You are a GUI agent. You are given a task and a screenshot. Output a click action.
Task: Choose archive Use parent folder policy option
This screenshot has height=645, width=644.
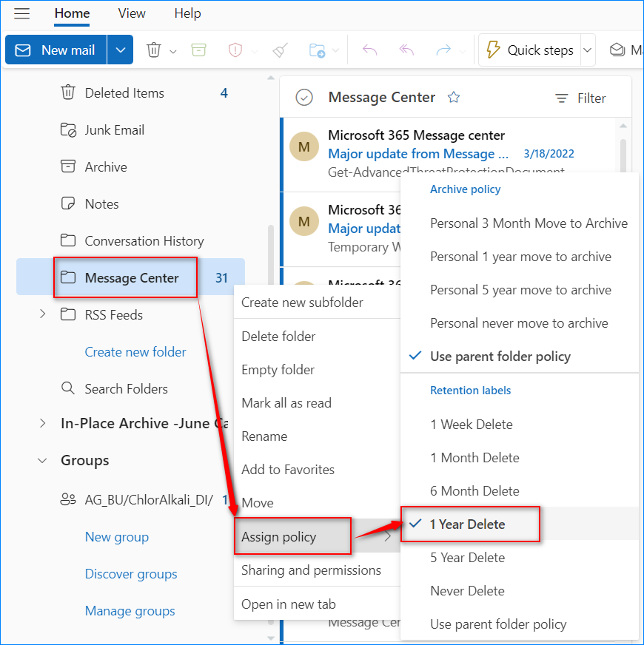(x=500, y=357)
